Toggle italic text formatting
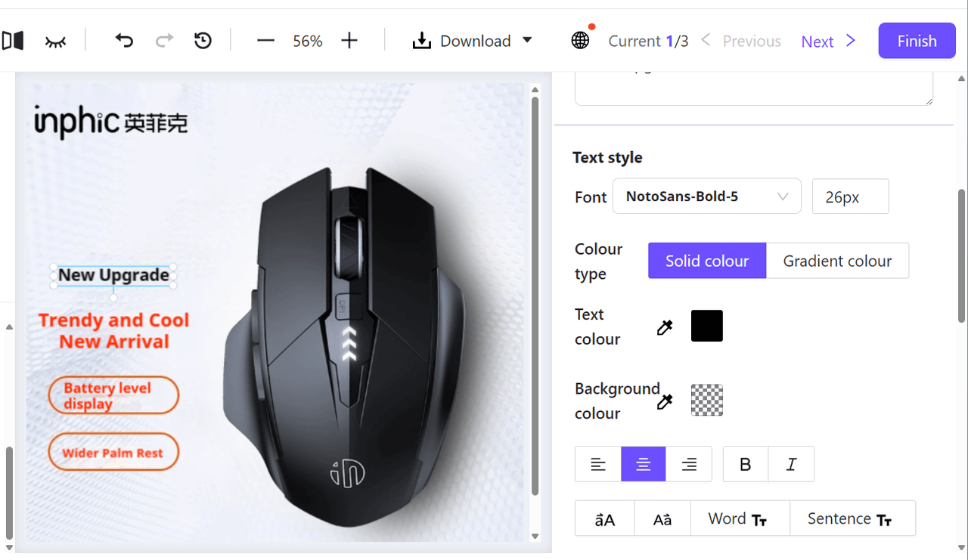The image size is (968, 560). (x=791, y=464)
